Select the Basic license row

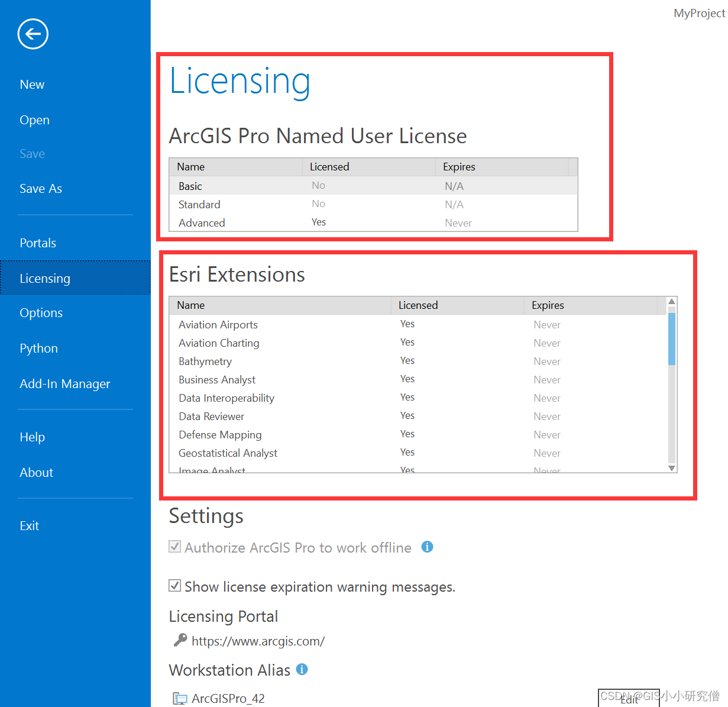pyautogui.click(x=373, y=186)
